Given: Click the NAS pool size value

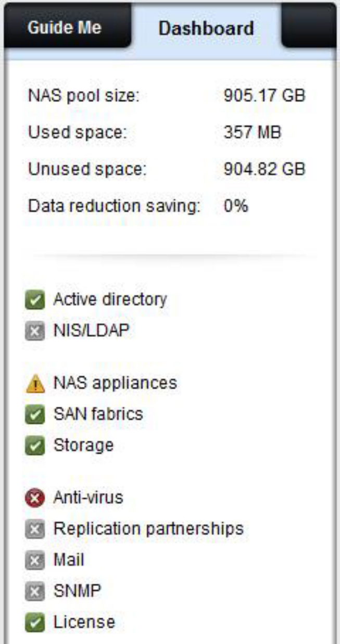Looking at the screenshot, I should tap(264, 96).
